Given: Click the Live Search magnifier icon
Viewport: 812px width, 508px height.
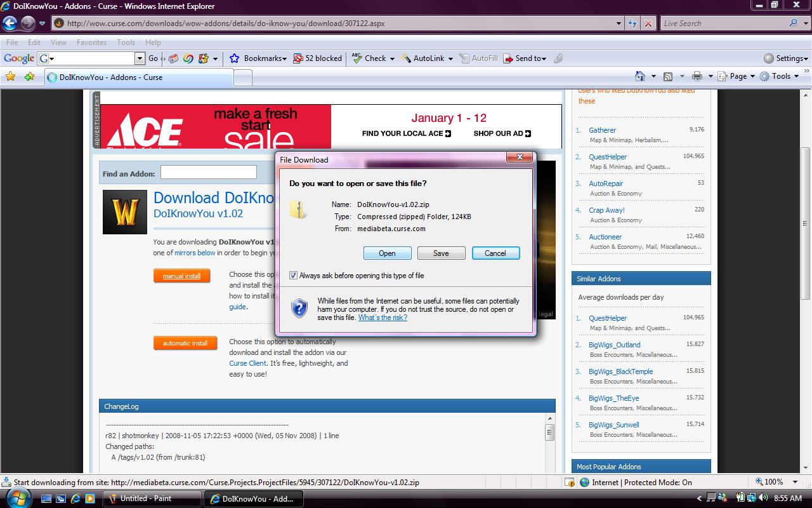Looking at the screenshot, I should point(794,23).
